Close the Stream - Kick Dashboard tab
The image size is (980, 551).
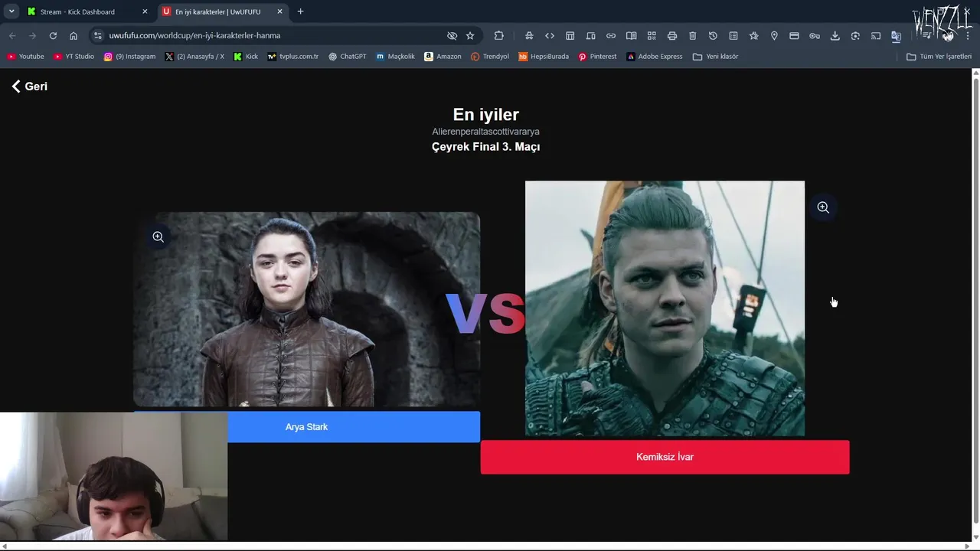point(145,11)
